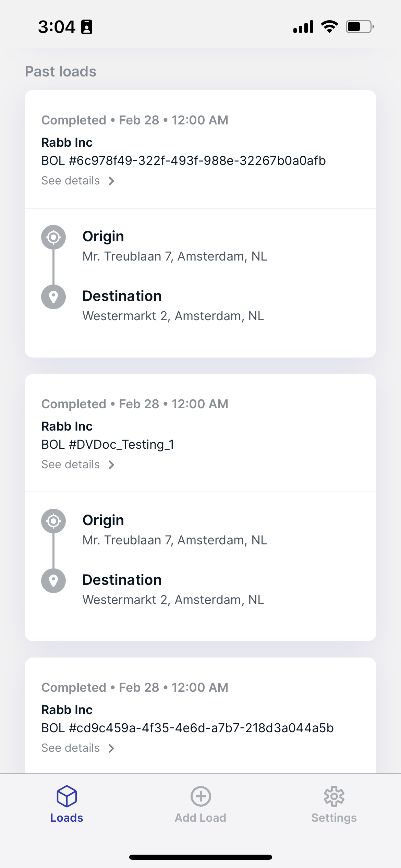Tap origin target icon in DVDoc_Testing_1 load
Screen dimensions: 401x868
click(53, 521)
